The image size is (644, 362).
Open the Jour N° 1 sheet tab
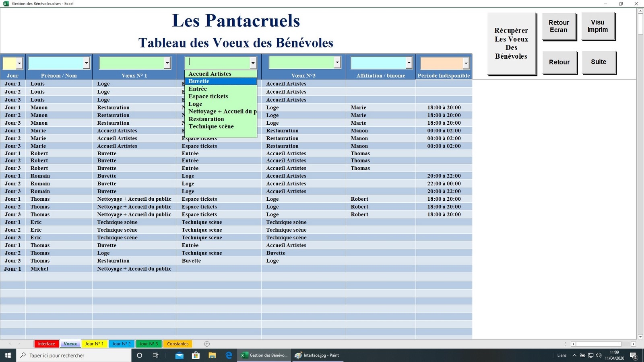(x=95, y=344)
